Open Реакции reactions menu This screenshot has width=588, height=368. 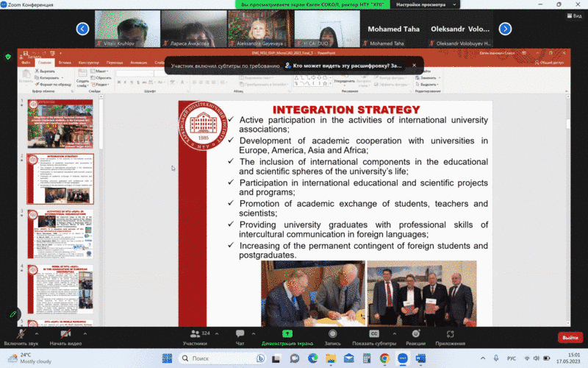tap(415, 336)
